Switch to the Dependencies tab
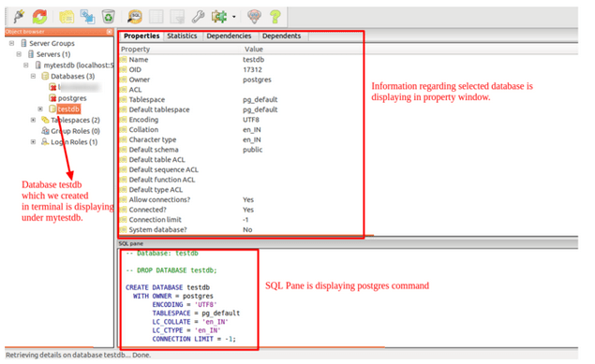 click(x=229, y=36)
